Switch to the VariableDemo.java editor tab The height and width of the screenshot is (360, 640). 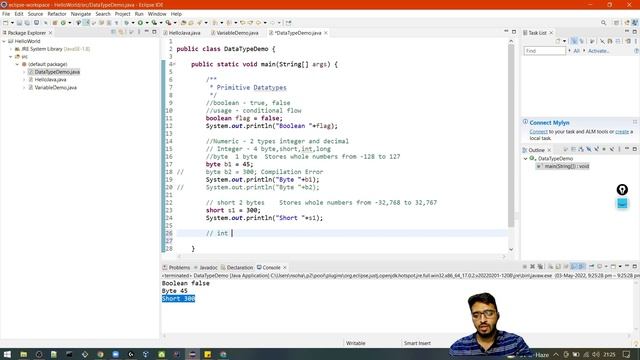237,33
